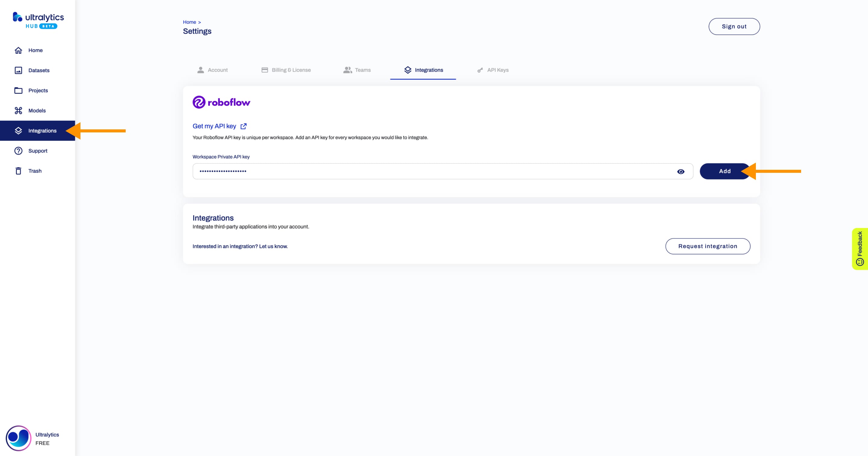Click the Home house icon in sidebar
Viewport: 868px width, 456px height.
[x=18, y=50]
